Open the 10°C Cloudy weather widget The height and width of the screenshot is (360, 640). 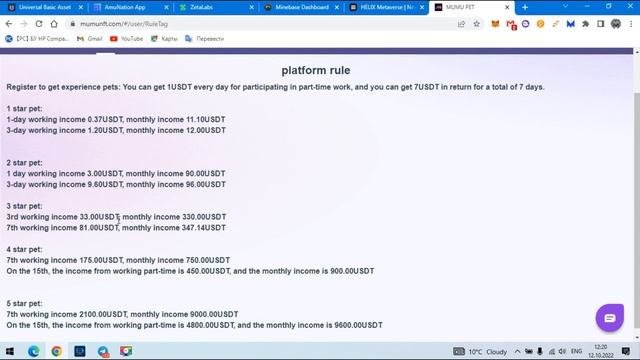480,351
